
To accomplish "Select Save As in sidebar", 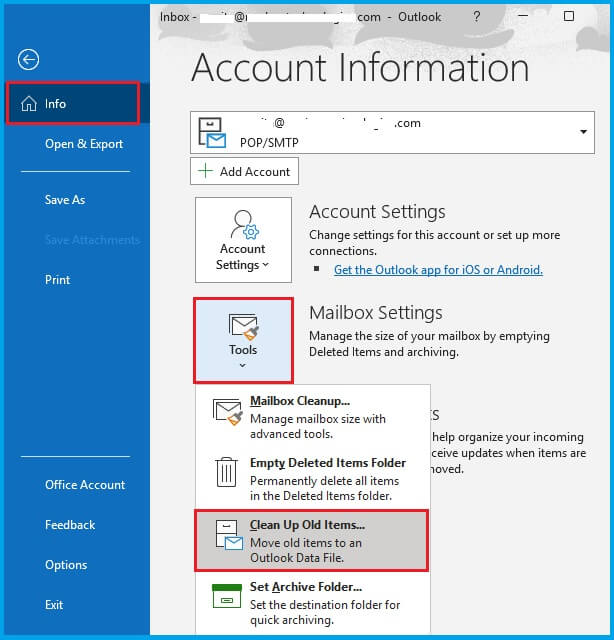I will point(65,200).
